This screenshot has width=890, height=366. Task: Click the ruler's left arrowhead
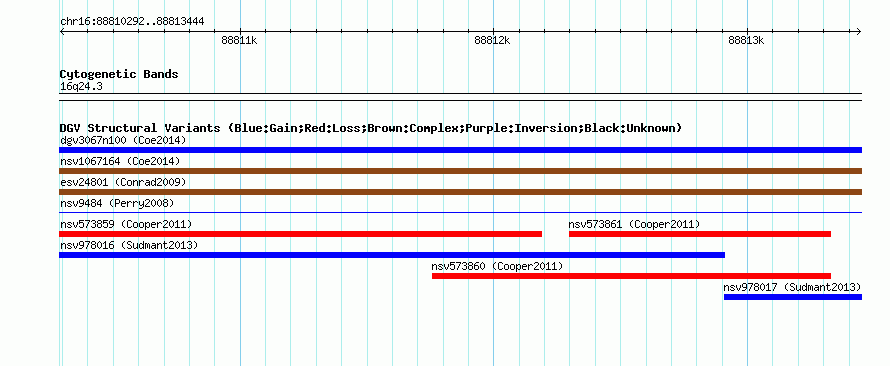click(62, 31)
